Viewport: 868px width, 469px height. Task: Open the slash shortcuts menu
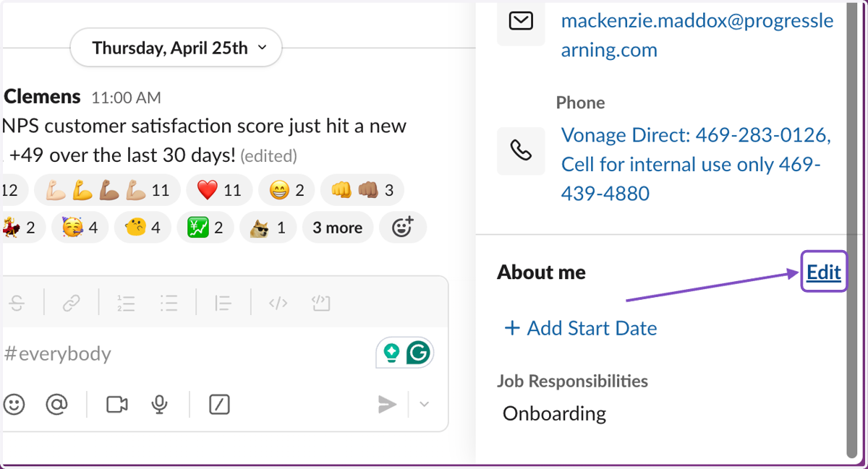pos(219,405)
